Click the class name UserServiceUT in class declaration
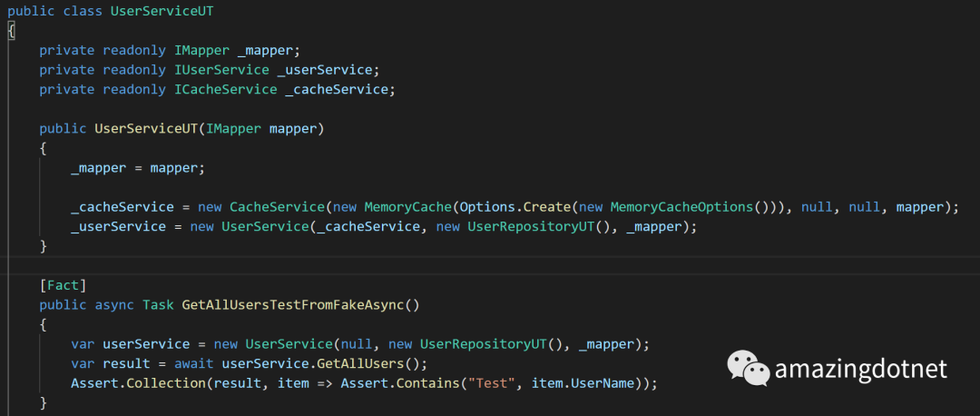This screenshot has width=980, height=416. point(162,11)
